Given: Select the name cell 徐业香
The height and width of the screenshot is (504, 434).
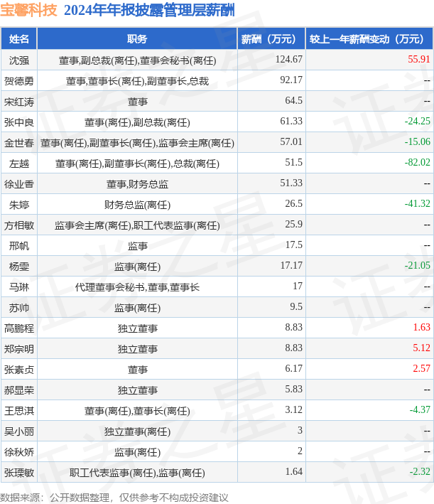Looking at the screenshot, I should [x=19, y=184].
